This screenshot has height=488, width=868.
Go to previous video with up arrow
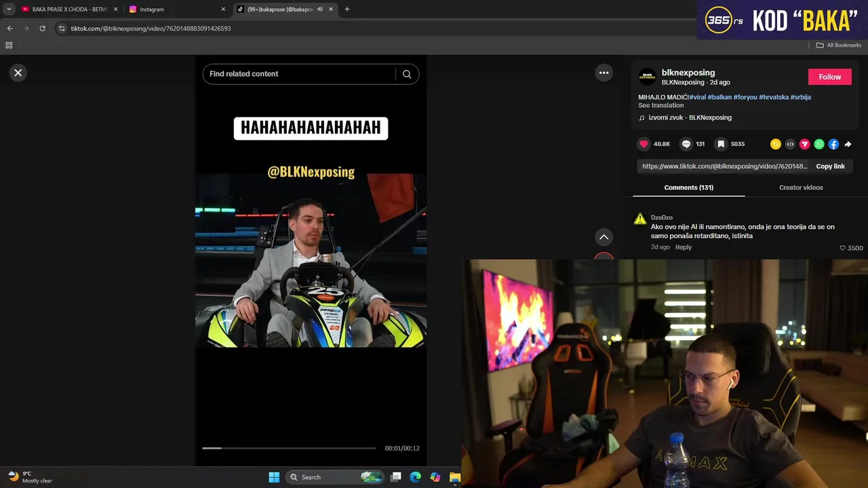pyautogui.click(x=604, y=237)
